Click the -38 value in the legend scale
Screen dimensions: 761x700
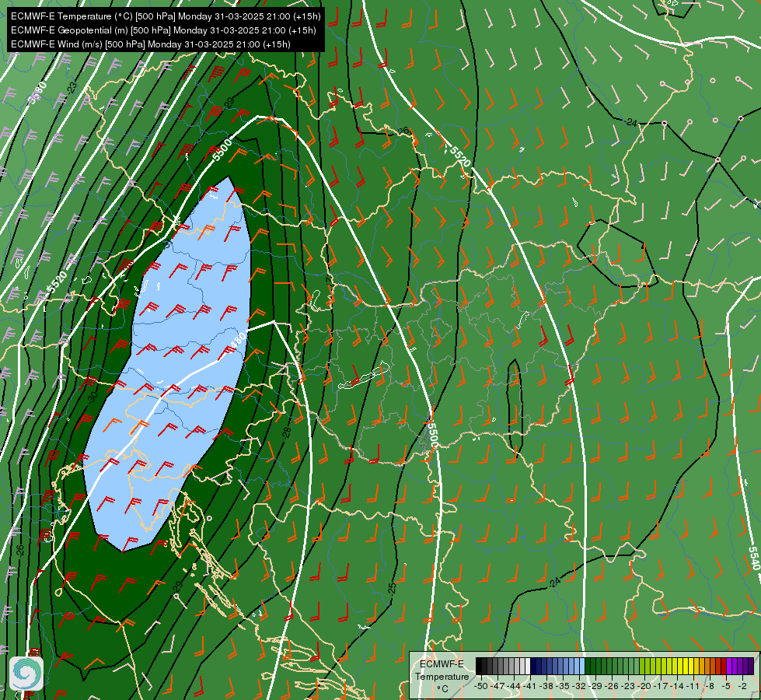click(x=547, y=686)
